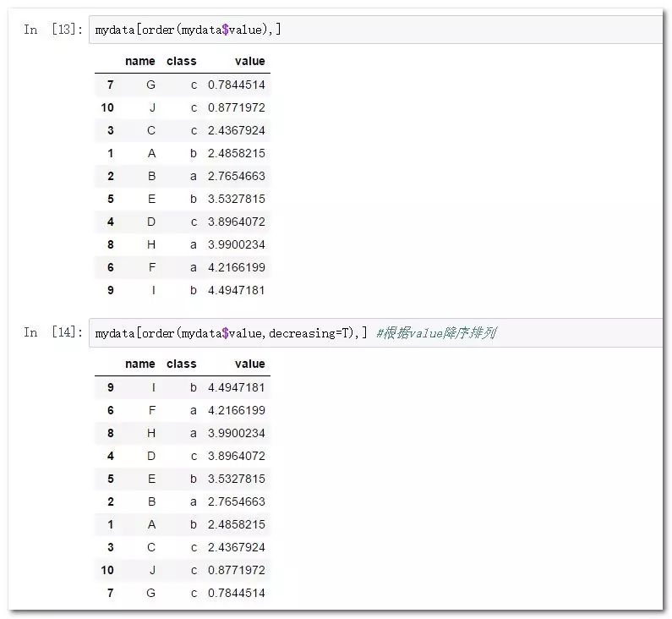
Task: Click 2.4367924 in the first table
Action: pyautogui.click(x=237, y=130)
